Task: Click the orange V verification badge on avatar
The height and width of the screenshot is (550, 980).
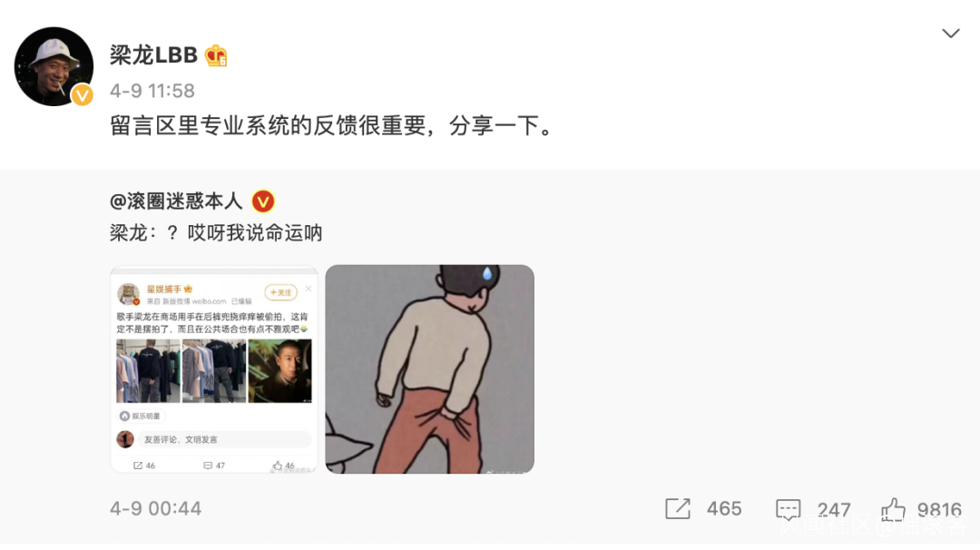Action: click(82, 95)
